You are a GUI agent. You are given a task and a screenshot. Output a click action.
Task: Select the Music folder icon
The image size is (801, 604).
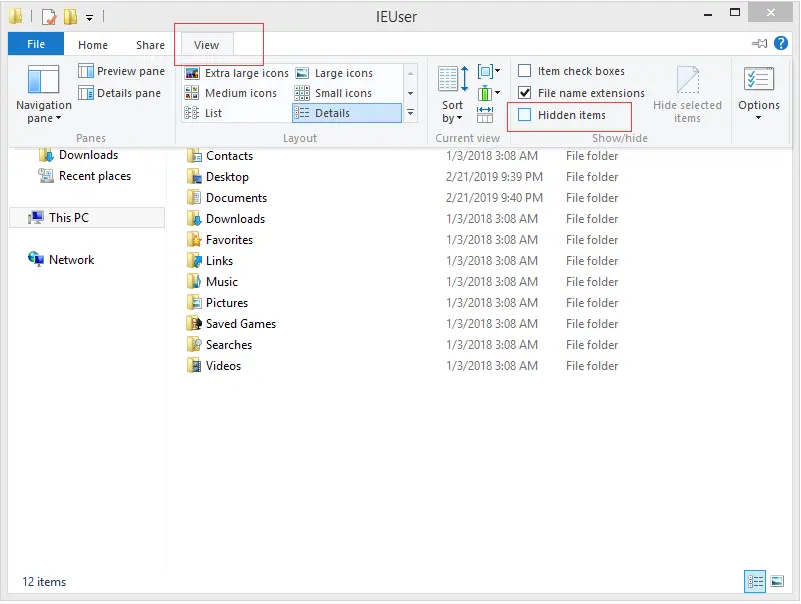point(194,282)
